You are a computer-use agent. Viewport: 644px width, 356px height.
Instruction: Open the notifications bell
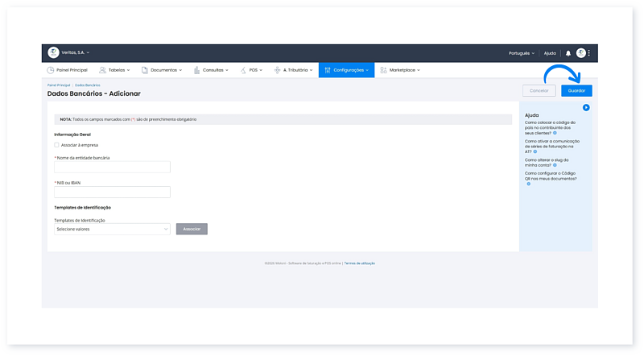click(x=568, y=53)
